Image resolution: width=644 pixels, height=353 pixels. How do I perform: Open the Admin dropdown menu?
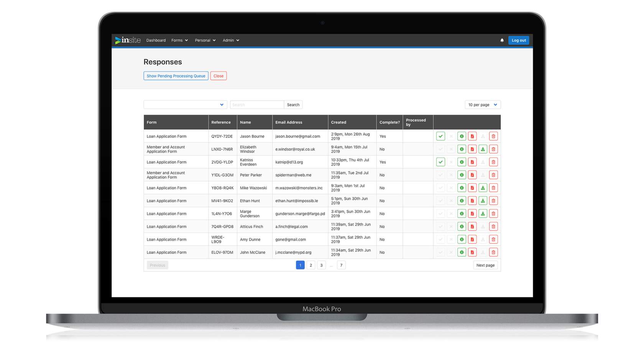tap(231, 40)
